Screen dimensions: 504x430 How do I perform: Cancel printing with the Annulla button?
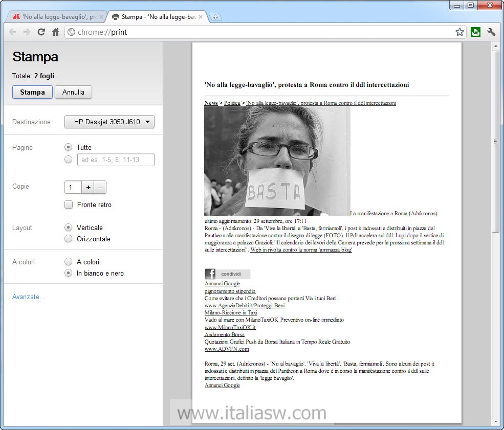(x=73, y=92)
